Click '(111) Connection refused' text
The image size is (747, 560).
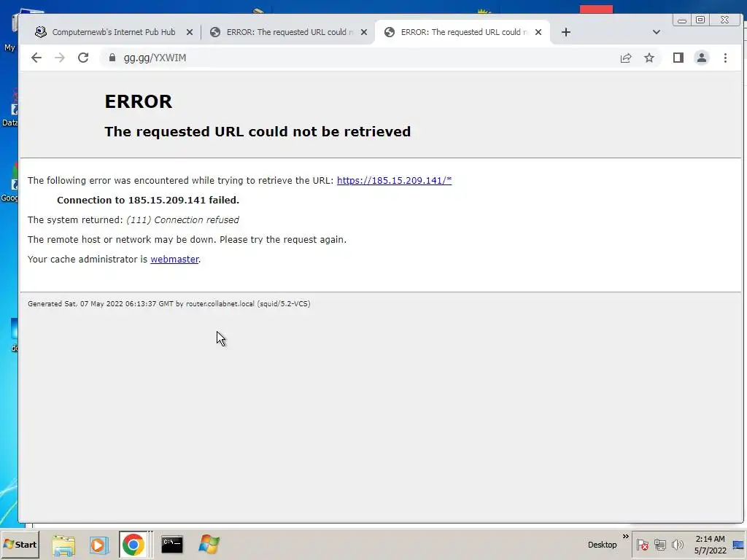(x=182, y=220)
